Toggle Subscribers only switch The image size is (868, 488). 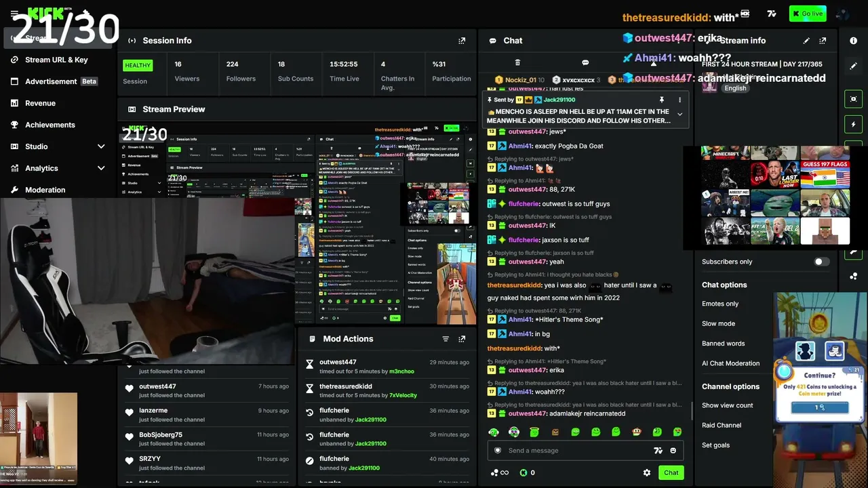(821, 262)
